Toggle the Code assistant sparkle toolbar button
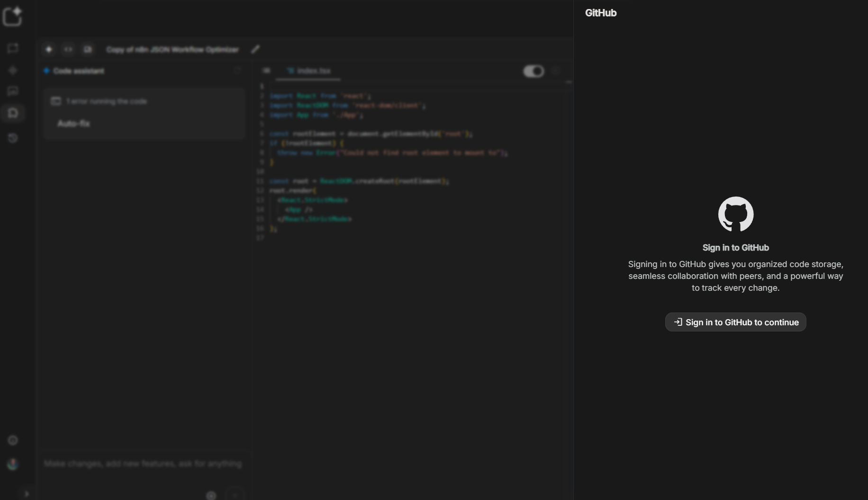Screen dimensions: 868x500 pyautogui.click(x=49, y=49)
